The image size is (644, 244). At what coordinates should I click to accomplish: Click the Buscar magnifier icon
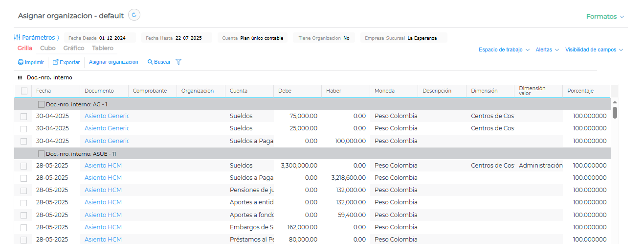point(150,62)
